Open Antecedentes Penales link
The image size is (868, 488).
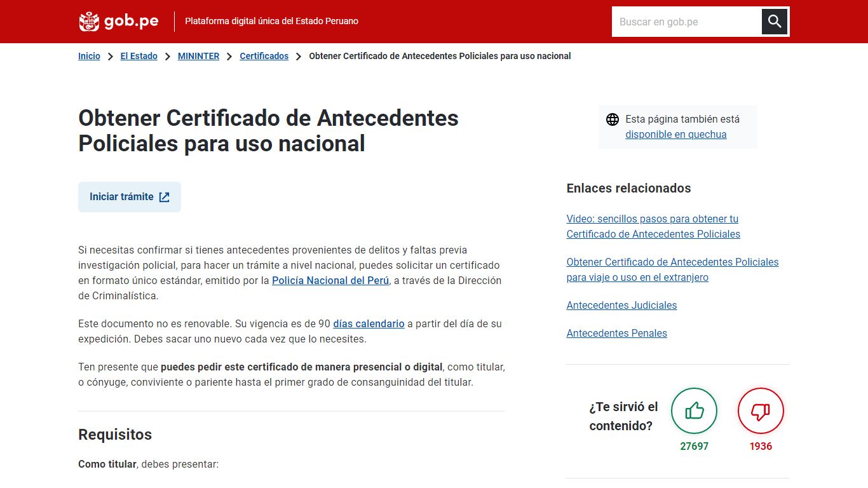616,333
